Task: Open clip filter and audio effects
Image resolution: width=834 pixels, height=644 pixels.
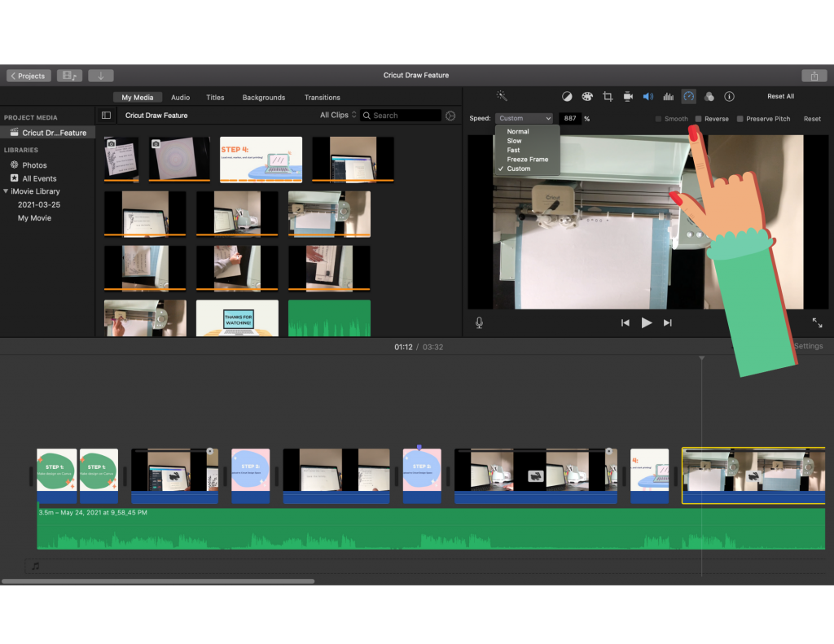Action: pyautogui.click(x=709, y=96)
